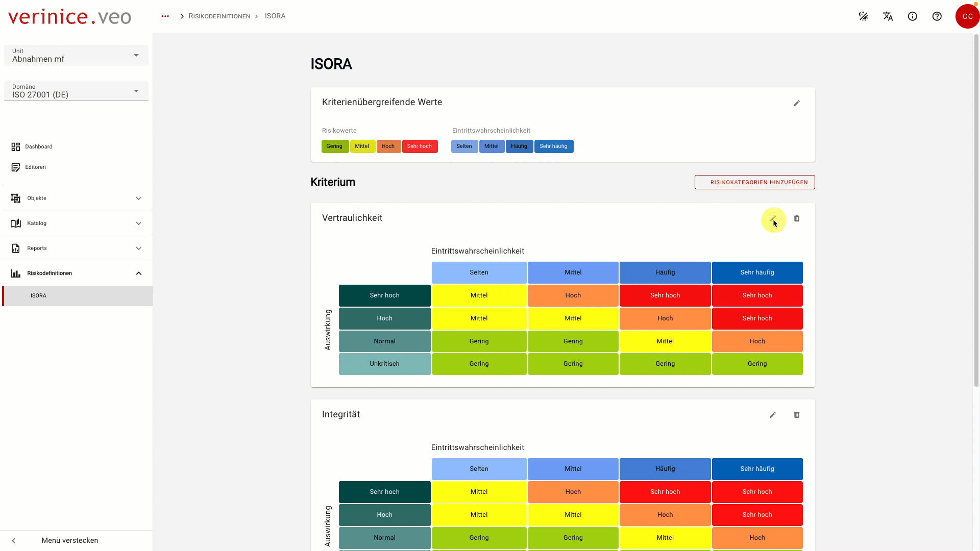The width and height of the screenshot is (980, 551).
Task: Expand the Objekte menu chevron
Action: point(139,198)
